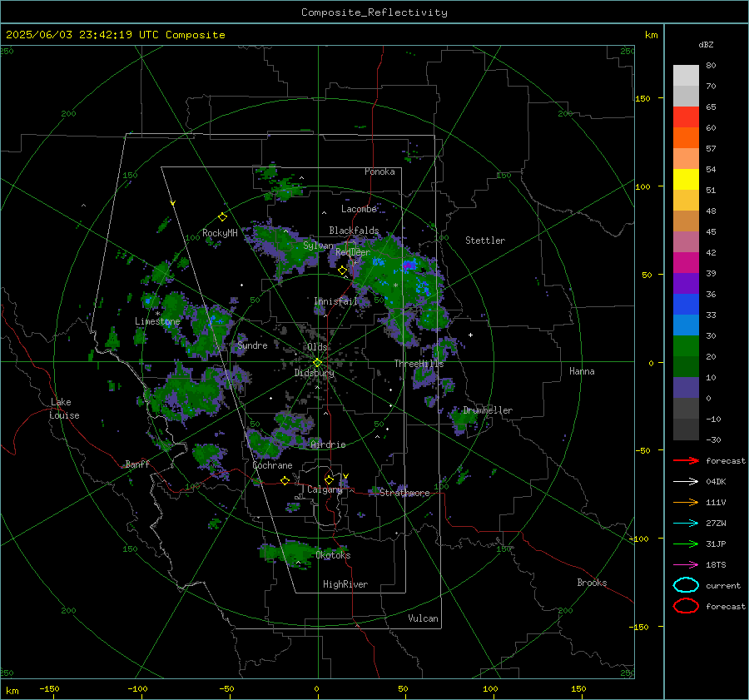Click the Calgary city label
This screenshot has height=700, width=749.
click(x=325, y=489)
